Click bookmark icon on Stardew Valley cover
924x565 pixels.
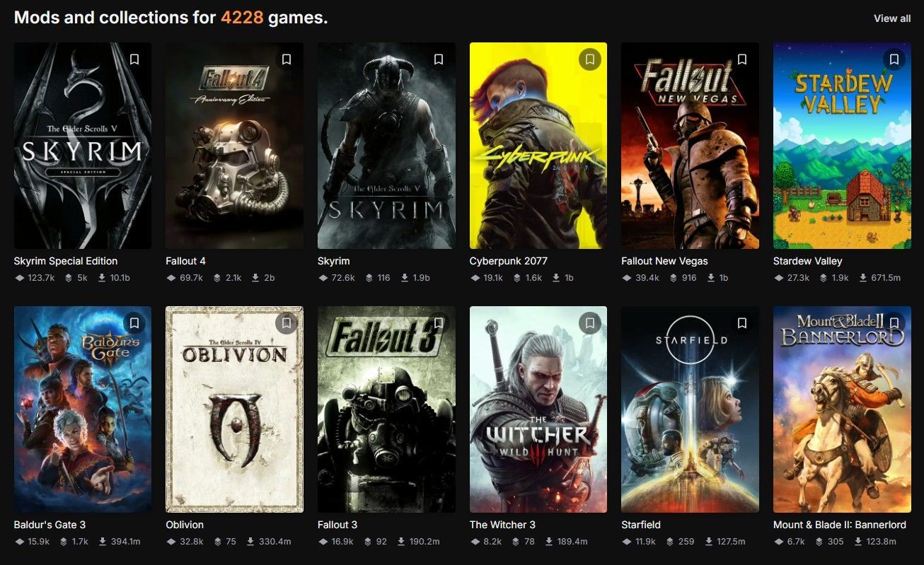pyautogui.click(x=894, y=59)
